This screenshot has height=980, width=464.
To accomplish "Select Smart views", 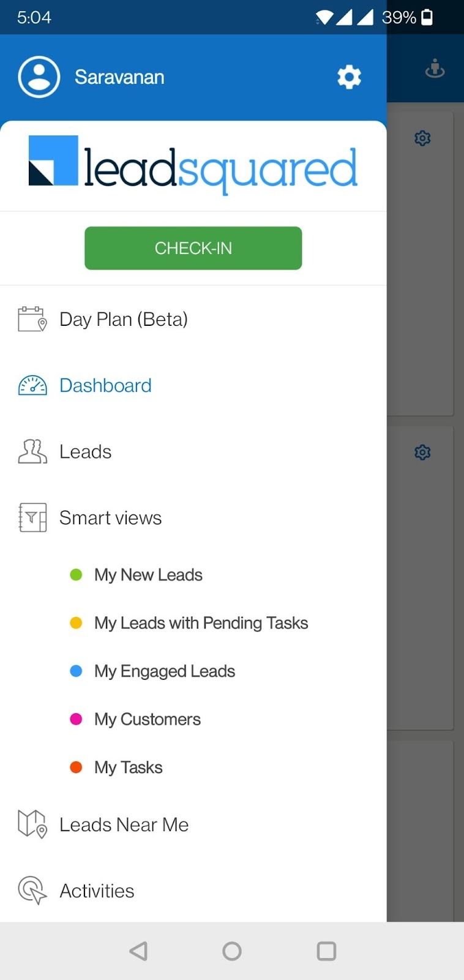I will (x=111, y=518).
